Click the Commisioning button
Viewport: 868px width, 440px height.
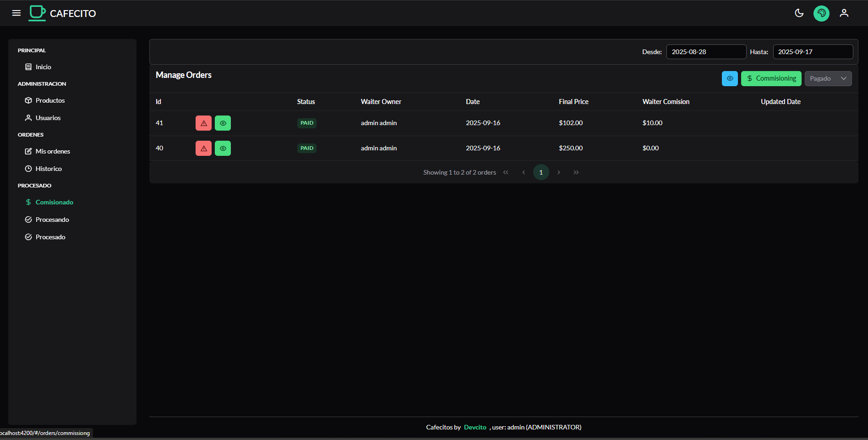point(771,78)
